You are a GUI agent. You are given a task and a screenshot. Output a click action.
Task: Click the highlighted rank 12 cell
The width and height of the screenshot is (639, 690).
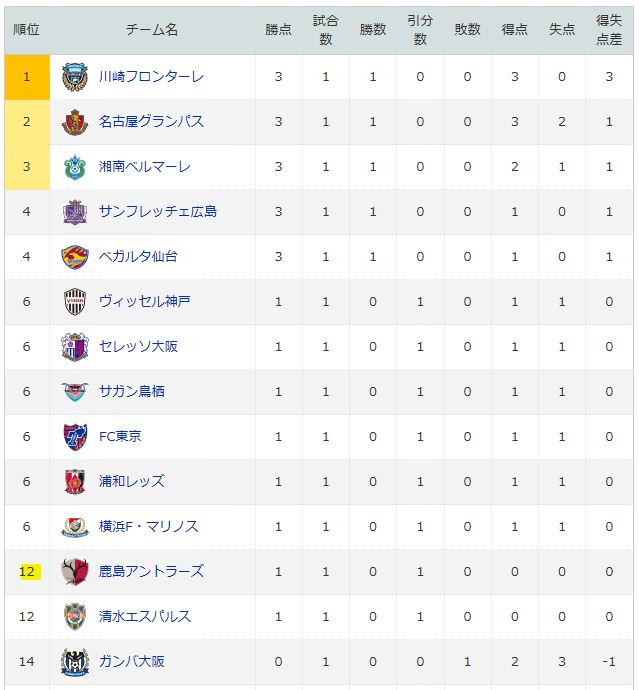pyautogui.click(x=27, y=572)
